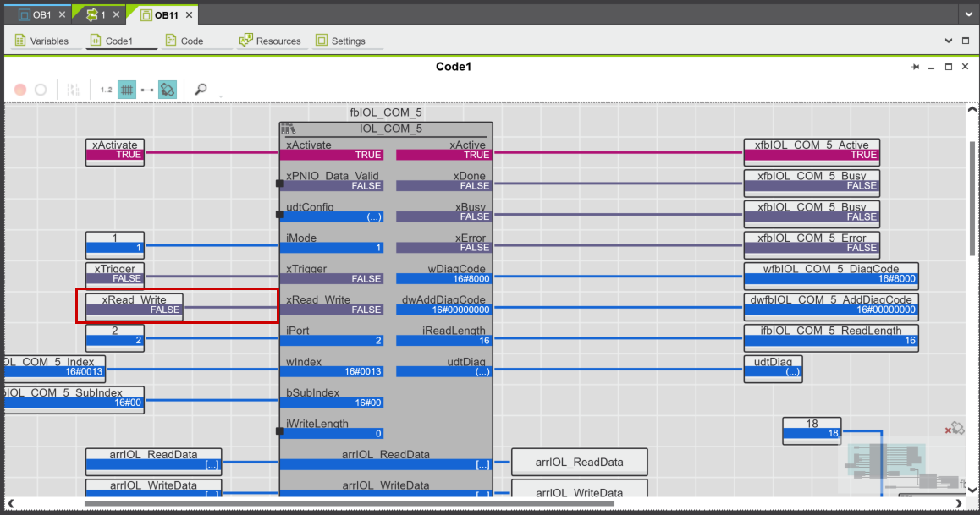The image size is (980, 515).
Task: Toggle the grid display icon in toolbar
Action: tap(126, 90)
